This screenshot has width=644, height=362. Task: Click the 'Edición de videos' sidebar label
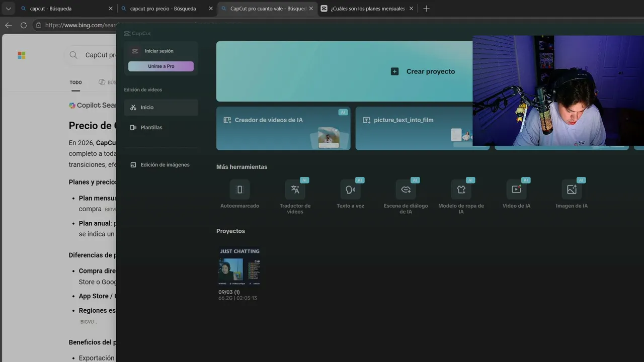coord(143,90)
